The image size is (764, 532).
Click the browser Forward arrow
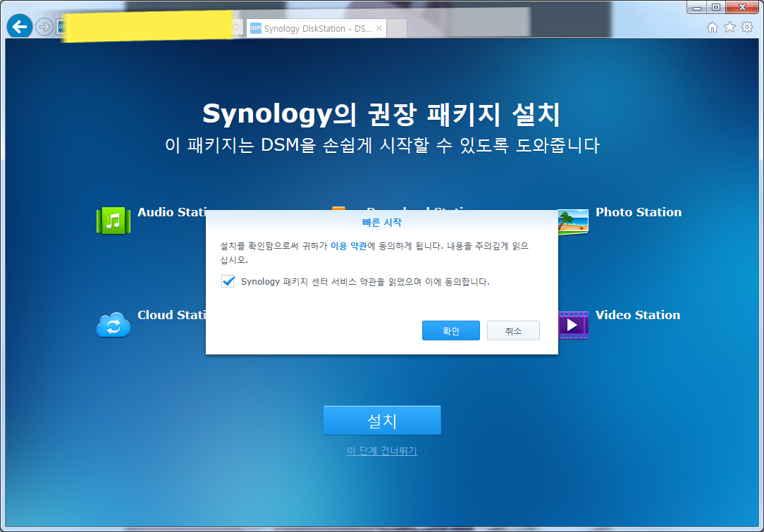(42, 27)
